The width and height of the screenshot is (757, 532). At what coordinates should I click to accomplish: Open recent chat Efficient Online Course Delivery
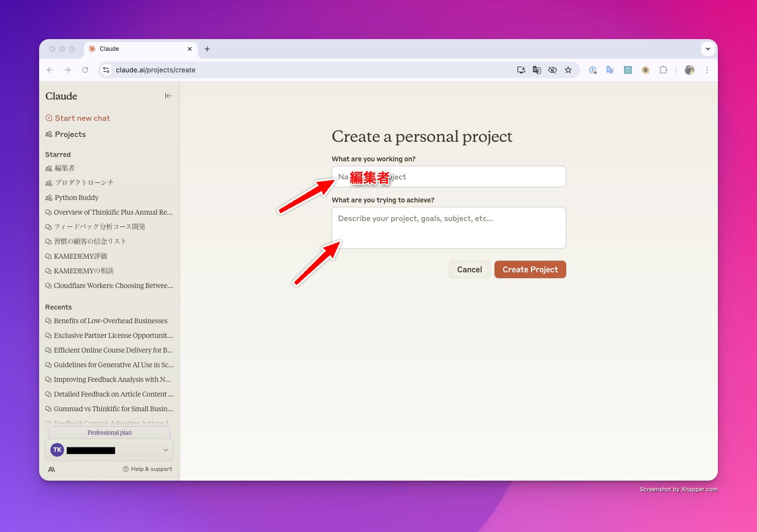click(x=109, y=350)
